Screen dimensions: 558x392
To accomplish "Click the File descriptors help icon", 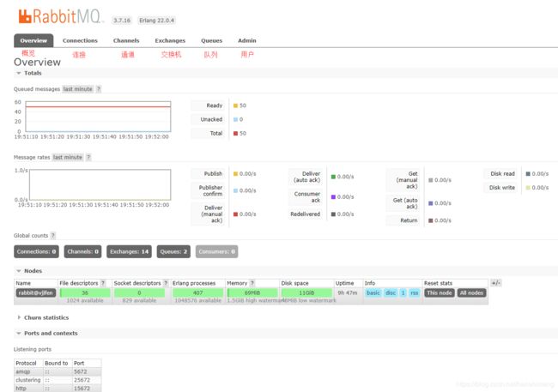I will [x=103, y=283].
